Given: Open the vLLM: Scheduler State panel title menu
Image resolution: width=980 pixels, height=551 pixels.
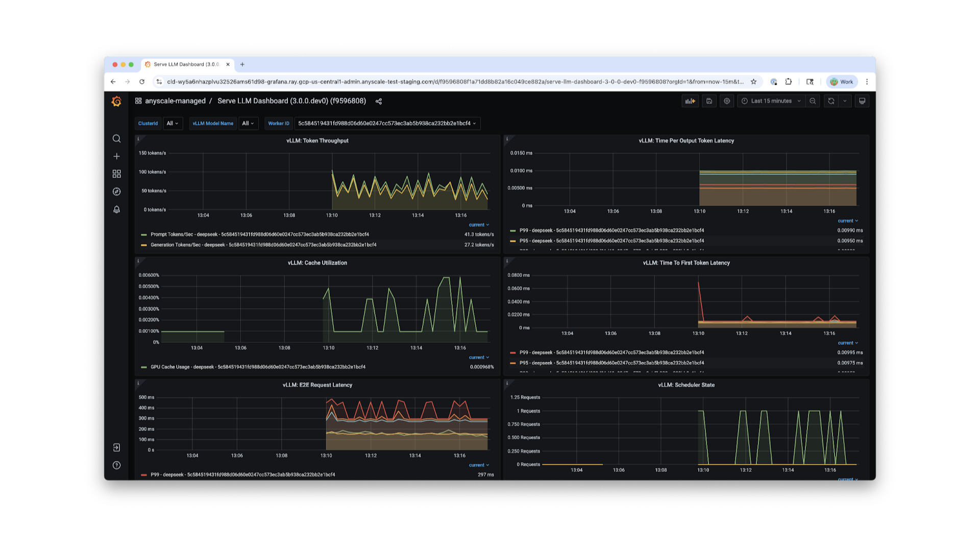Looking at the screenshot, I should click(x=686, y=385).
